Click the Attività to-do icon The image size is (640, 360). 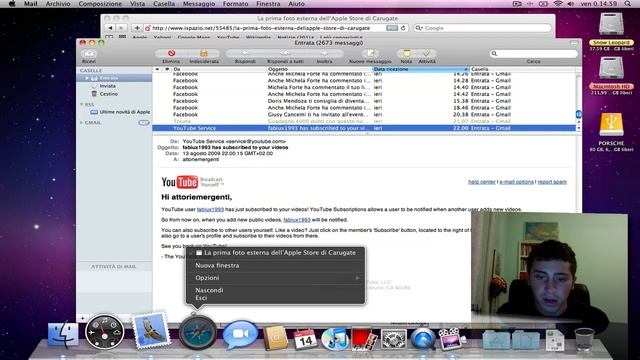(x=426, y=53)
